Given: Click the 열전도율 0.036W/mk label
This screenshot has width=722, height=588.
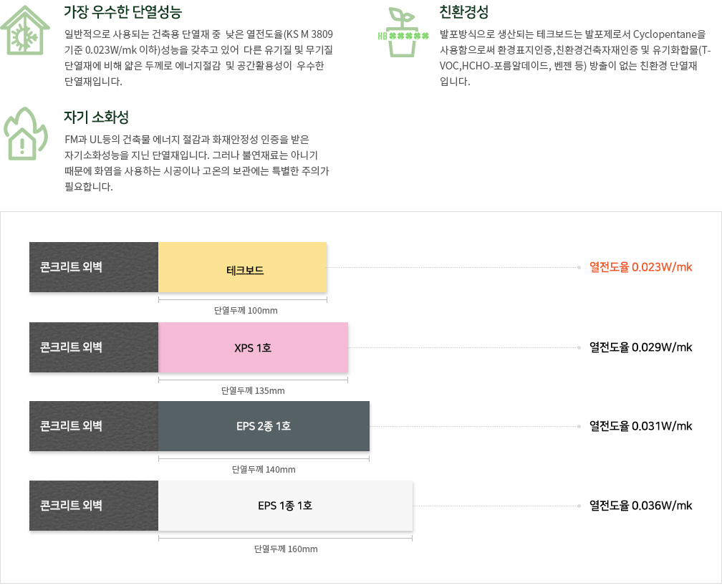Looking at the screenshot, I should point(640,506).
